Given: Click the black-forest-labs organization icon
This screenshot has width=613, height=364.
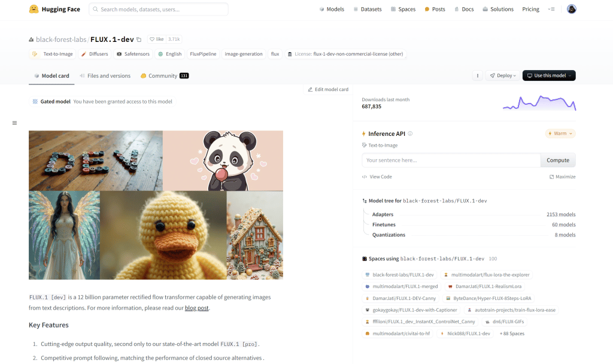Looking at the screenshot, I should click(31, 40).
